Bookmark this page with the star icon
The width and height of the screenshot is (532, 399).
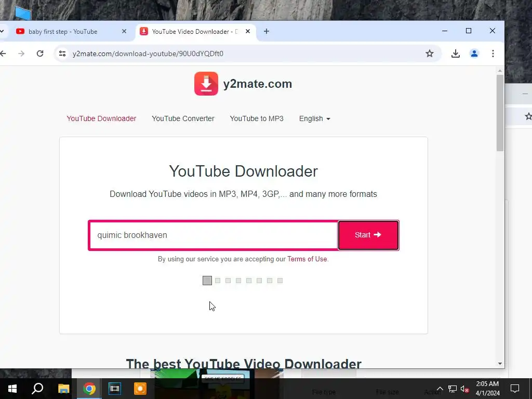[430, 54]
